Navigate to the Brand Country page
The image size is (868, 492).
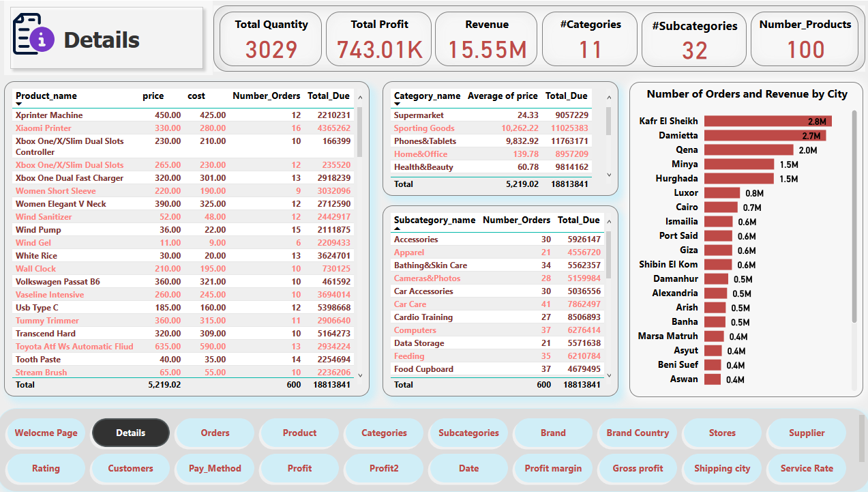pos(637,433)
